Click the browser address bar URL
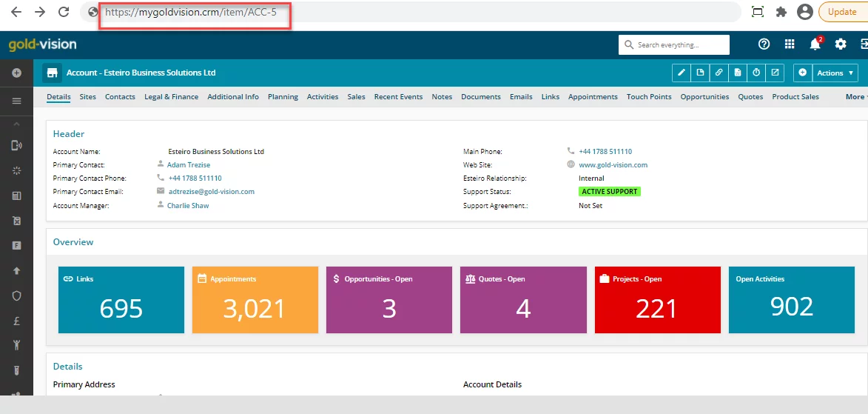Viewport: 868px width, 414px height. 191,12
